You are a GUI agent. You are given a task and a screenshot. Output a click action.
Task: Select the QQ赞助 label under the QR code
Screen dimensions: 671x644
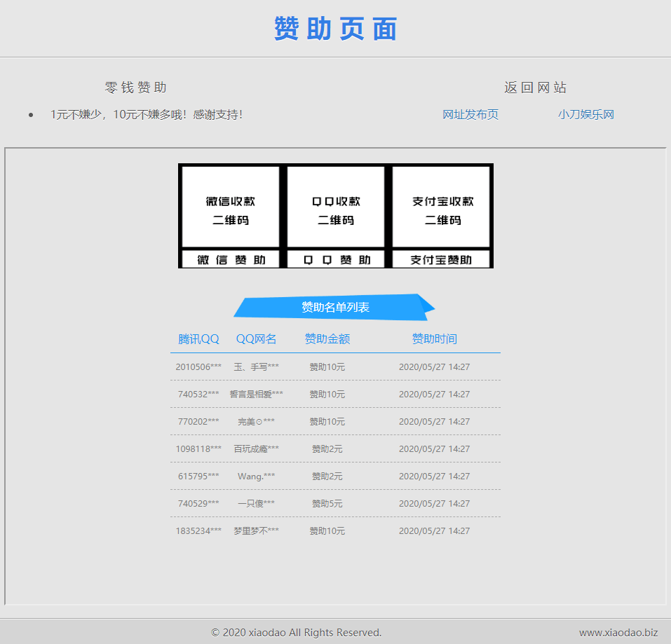[x=336, y=260]
